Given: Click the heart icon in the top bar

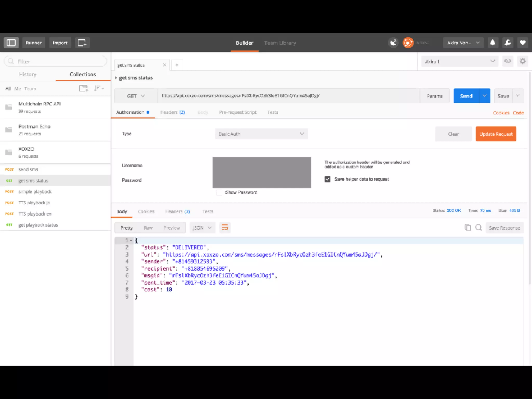Looking at the screenshot, I should (x=523, y=43).
